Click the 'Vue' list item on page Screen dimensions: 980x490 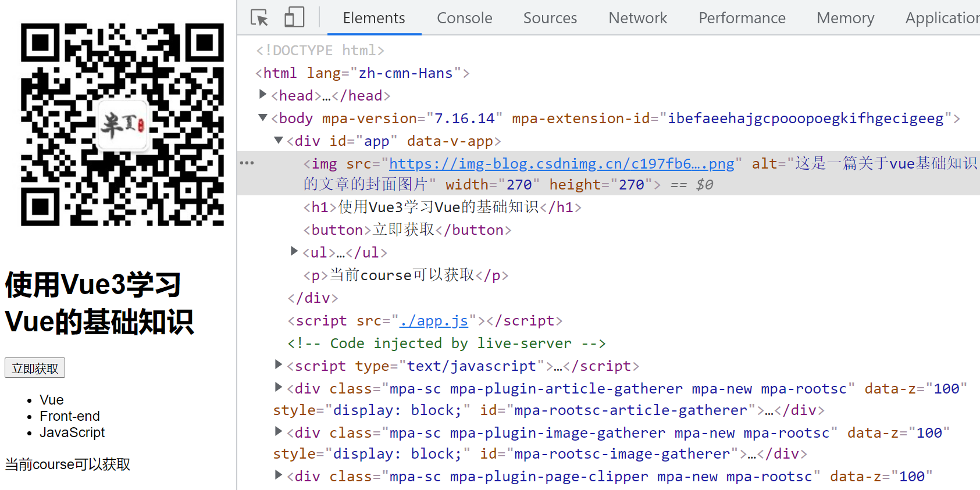(x=52, y=400)
